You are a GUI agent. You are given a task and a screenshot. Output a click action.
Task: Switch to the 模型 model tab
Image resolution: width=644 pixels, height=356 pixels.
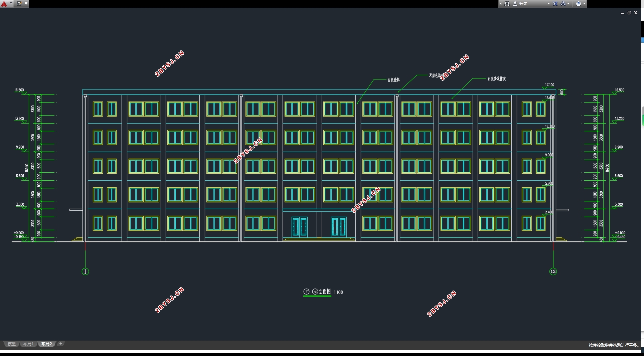click(11, 344)
